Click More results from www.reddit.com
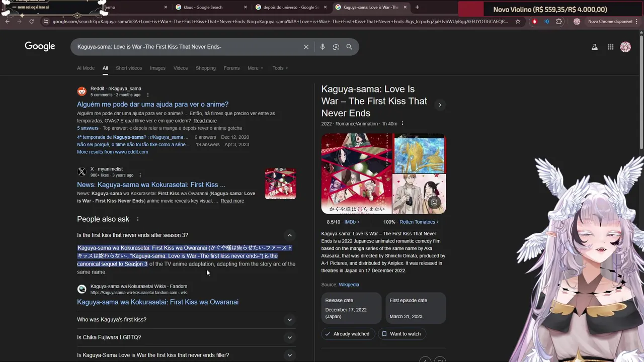Image resolution: width=644 pixels, height=362 pixels. pyautogui.click(x=112, y=152)
